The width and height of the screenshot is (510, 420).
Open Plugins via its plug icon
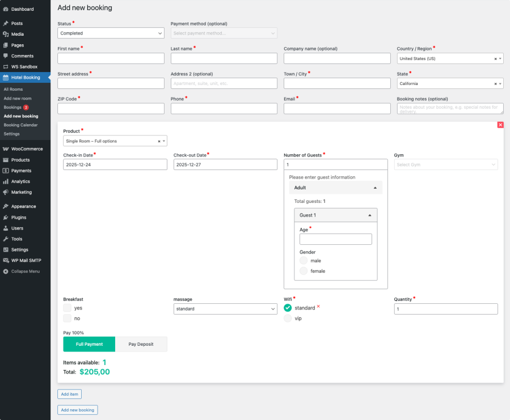[x=6, y=217]
